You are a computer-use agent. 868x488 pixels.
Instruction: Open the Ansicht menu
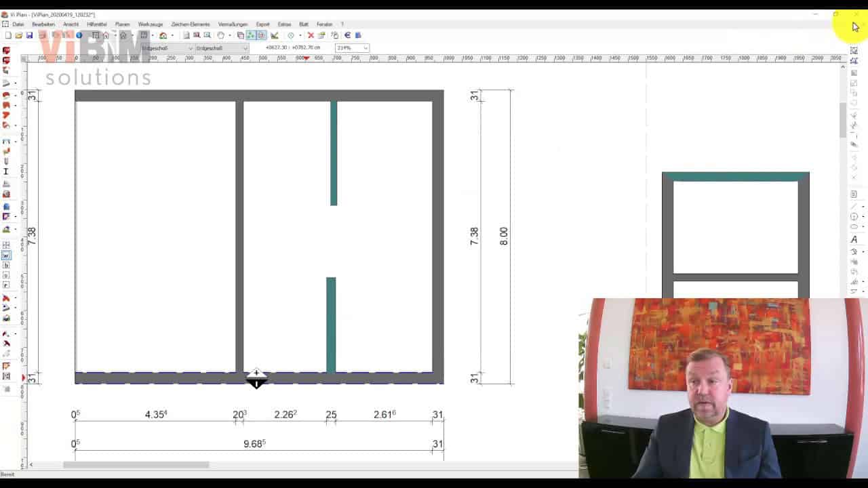coord(71,24)
